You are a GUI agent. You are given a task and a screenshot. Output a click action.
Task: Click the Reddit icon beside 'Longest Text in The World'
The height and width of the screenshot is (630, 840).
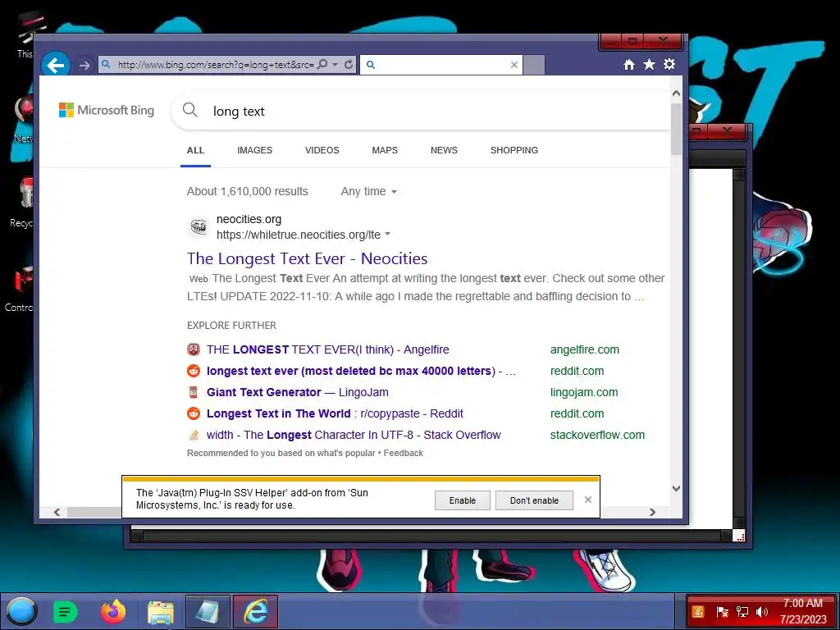tap(194, 413)
